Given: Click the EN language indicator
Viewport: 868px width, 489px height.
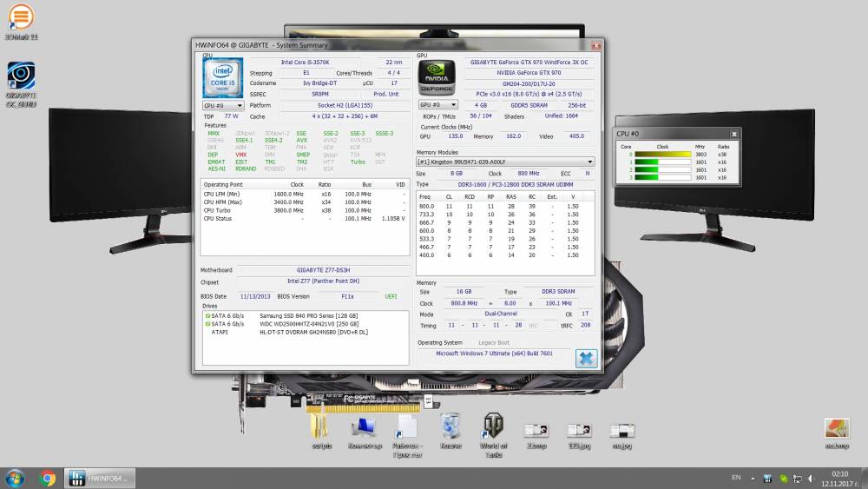Looking at the screenshot, I should pyautogui.click(x=736, y=478).
